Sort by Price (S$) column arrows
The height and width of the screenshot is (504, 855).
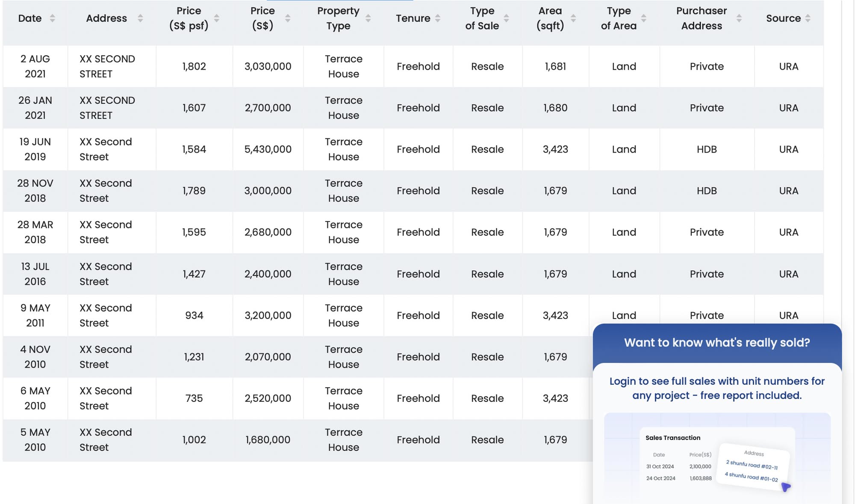pos(288,18)
